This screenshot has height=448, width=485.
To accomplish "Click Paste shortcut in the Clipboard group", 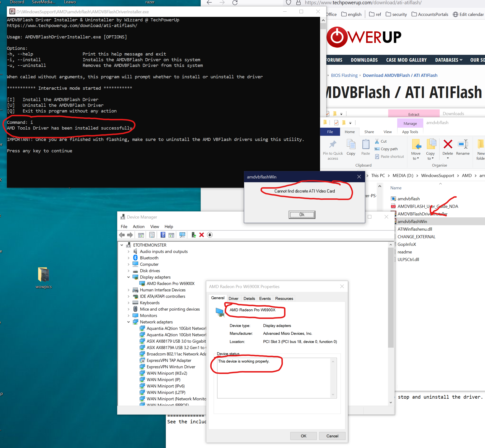I will point(390,156).
